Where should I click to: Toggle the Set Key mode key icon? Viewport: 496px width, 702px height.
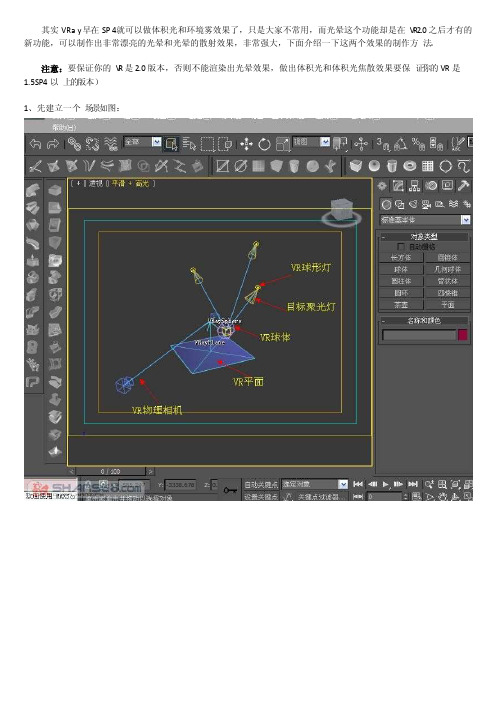click(x=230, y=490)
